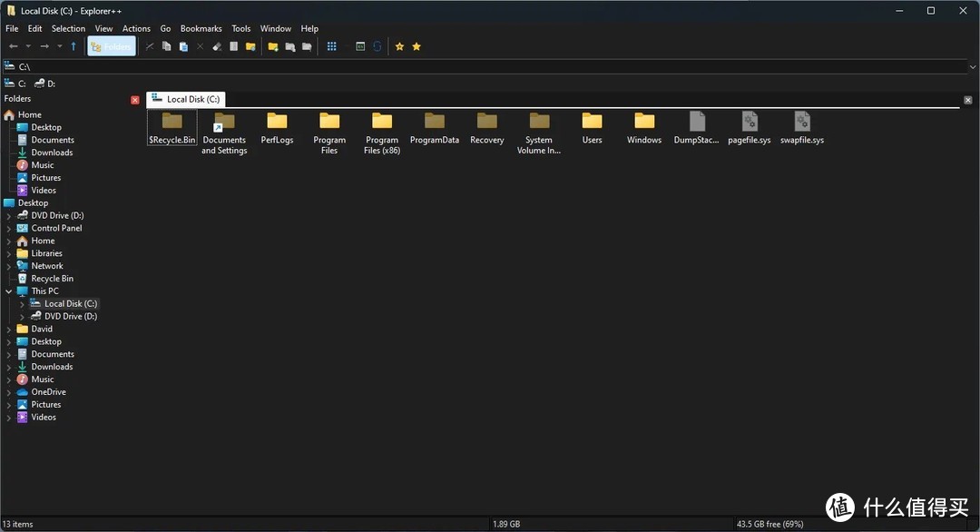Screen dimensions: 980x532
Task: Switch to the D: drive button
Action: click(45, 84)
